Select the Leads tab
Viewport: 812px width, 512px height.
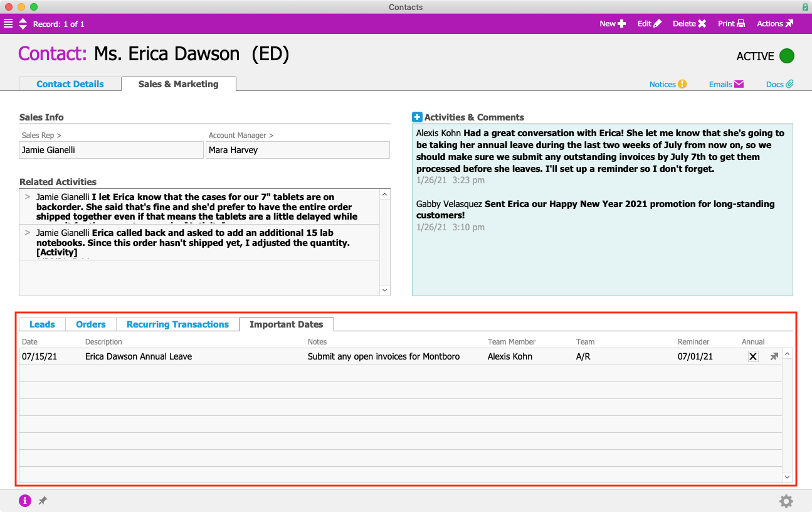[x=42, y=324]
